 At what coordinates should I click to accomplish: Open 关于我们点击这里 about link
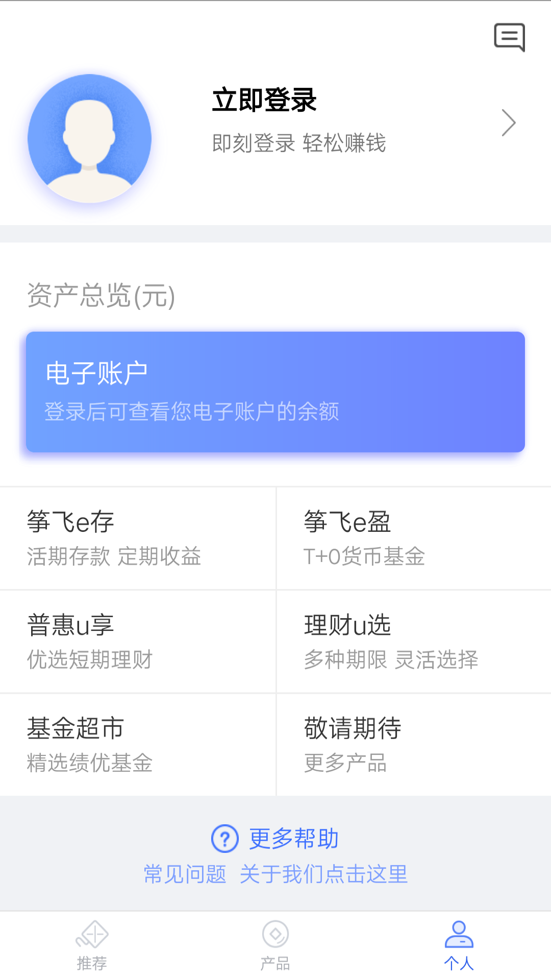(323, 874)
